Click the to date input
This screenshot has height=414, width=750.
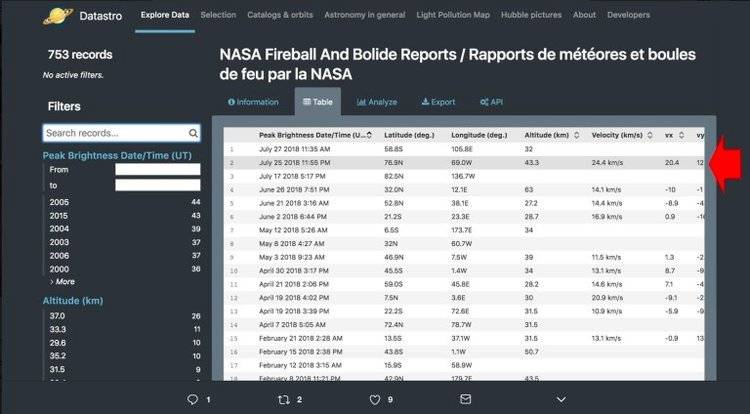pyautogui.click(x=158, y=185)
